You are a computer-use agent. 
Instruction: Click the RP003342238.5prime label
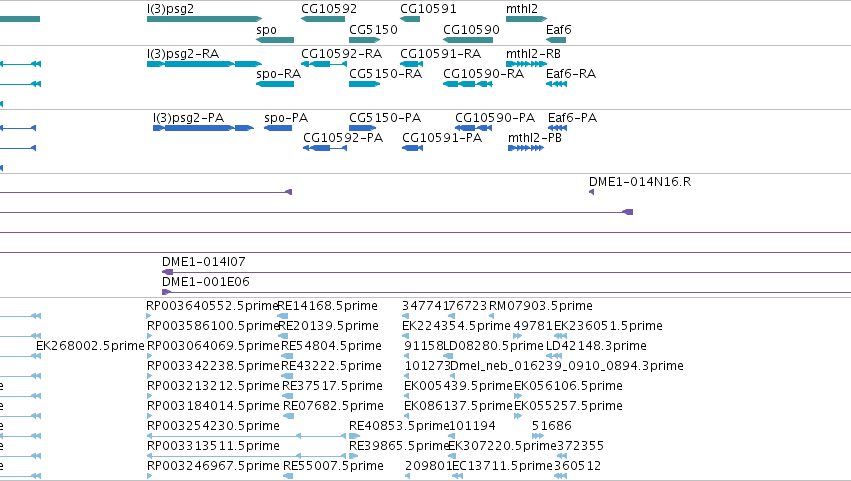213,366
